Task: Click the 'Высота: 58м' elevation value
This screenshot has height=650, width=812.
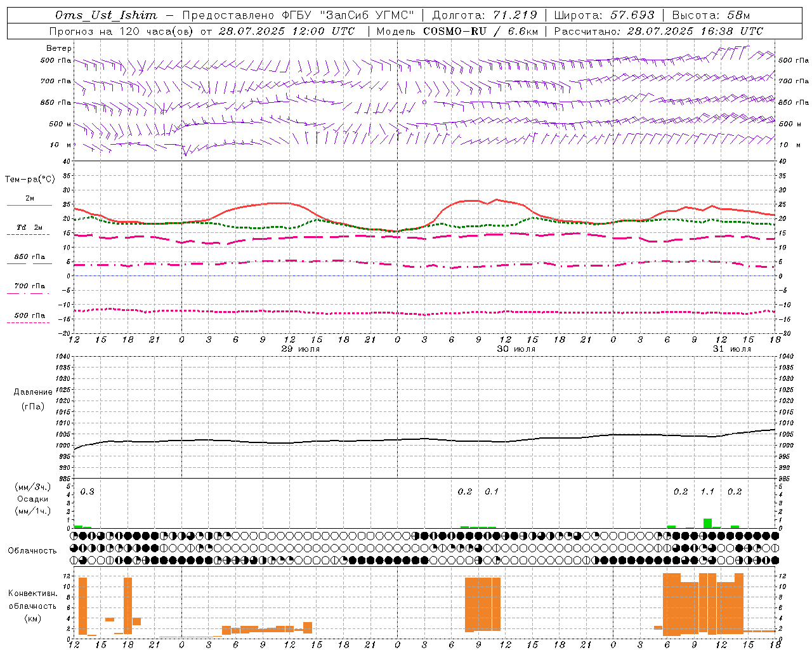Action: click(710, 15)
